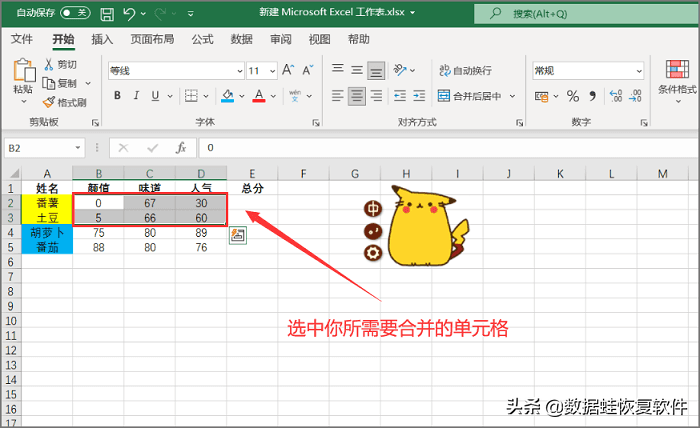Open the font size dropdown
The height and width of the screenshot is (428, 700).
[272, 71]
